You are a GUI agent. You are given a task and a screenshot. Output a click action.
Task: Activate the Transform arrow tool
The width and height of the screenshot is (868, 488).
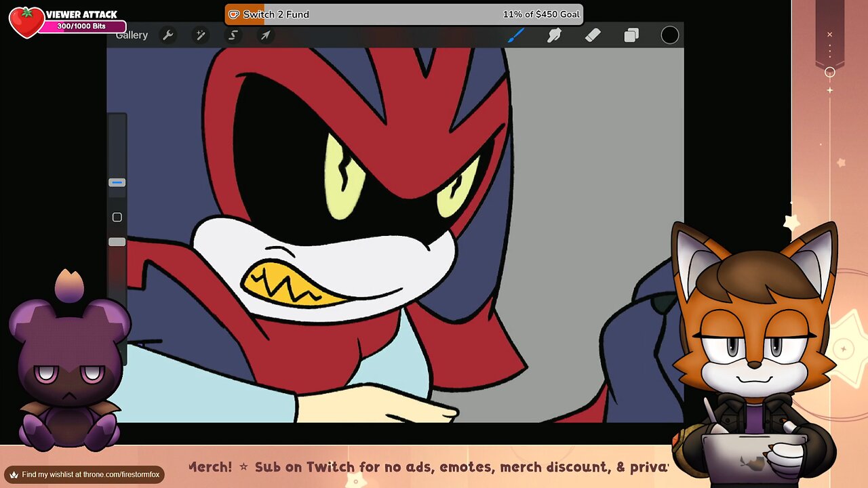[x=265, y=35]
